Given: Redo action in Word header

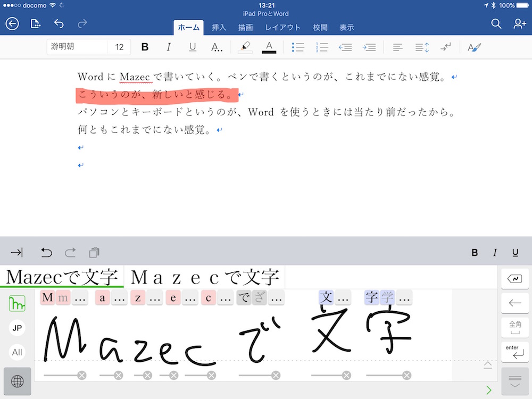Looking at the screenshot, I should click(x=82, y=24).
